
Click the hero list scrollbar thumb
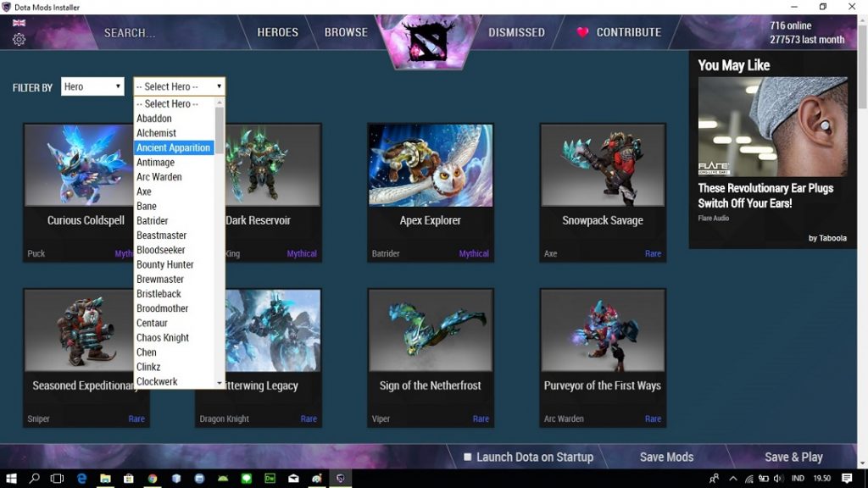pos(220,130)
